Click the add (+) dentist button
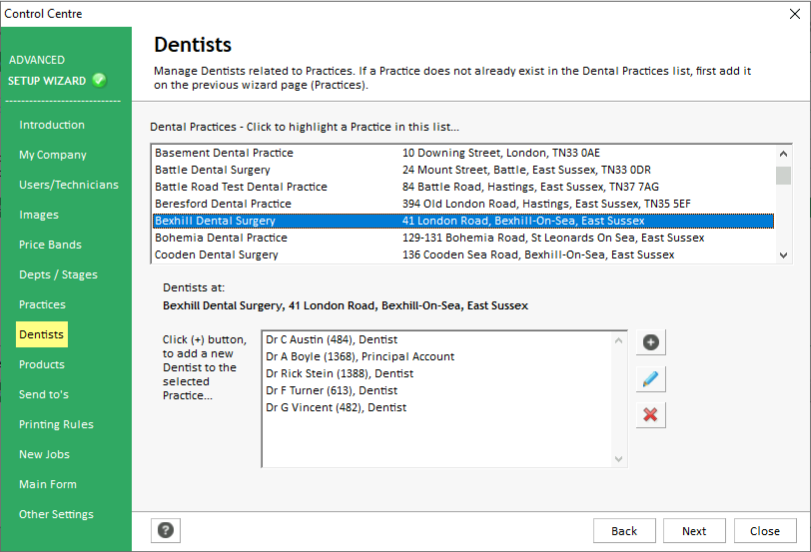This screenshot has height=552, width=811. pos(650,343)
